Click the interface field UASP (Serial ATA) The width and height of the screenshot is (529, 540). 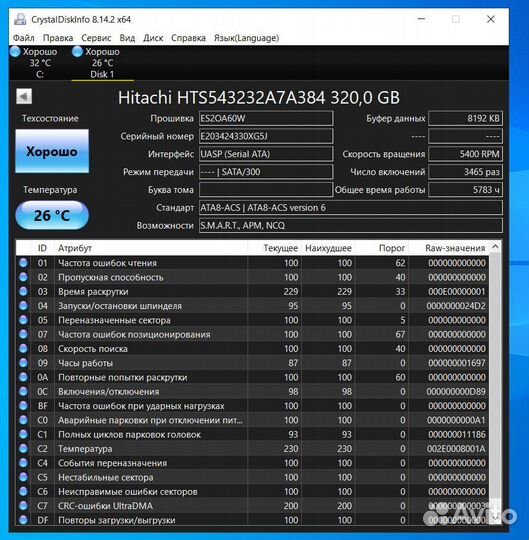point(266,154)
